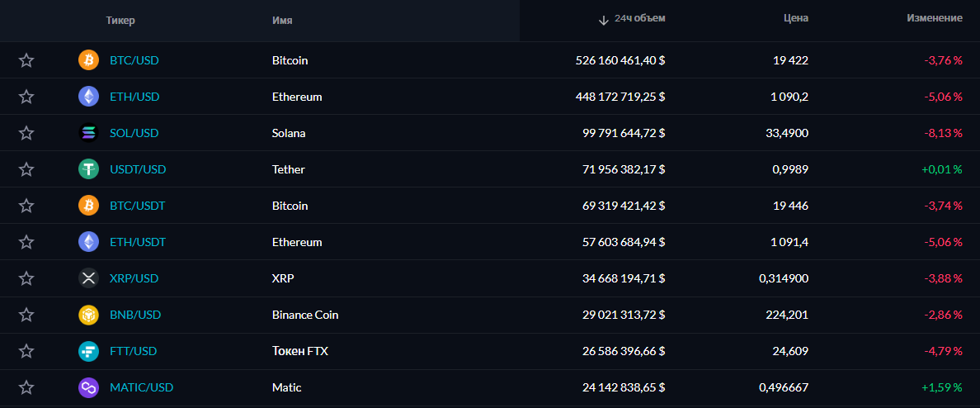Open the ETH/USDT ticker link
The width and height of the screenshot is (980, 408).
tap(138, 242)
